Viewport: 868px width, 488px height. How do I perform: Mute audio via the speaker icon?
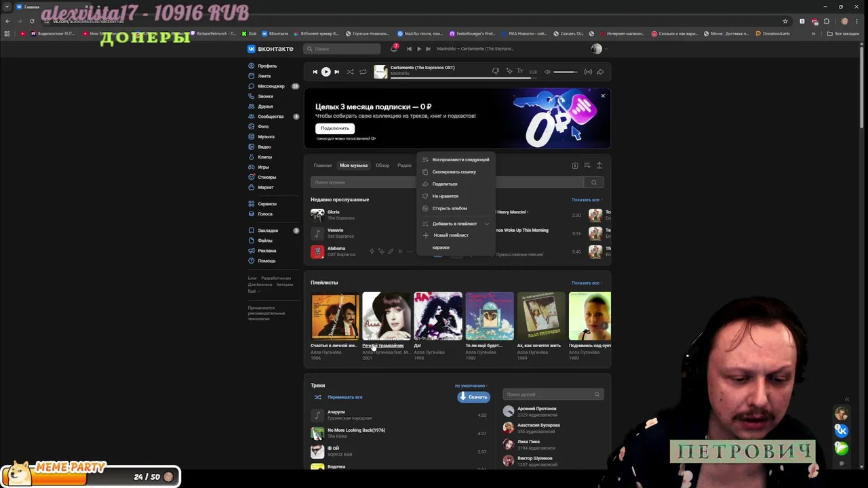(547, 72)
